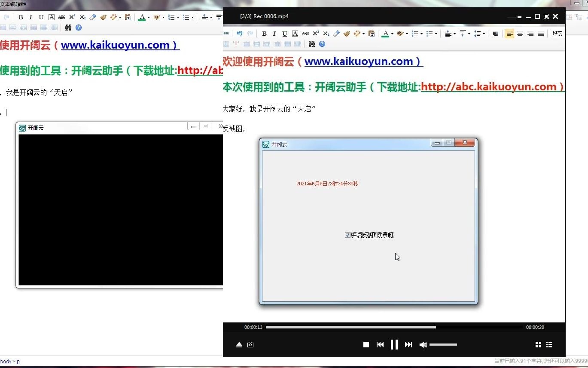Expand line-height dropdown shown inside the video

point(484,34)
